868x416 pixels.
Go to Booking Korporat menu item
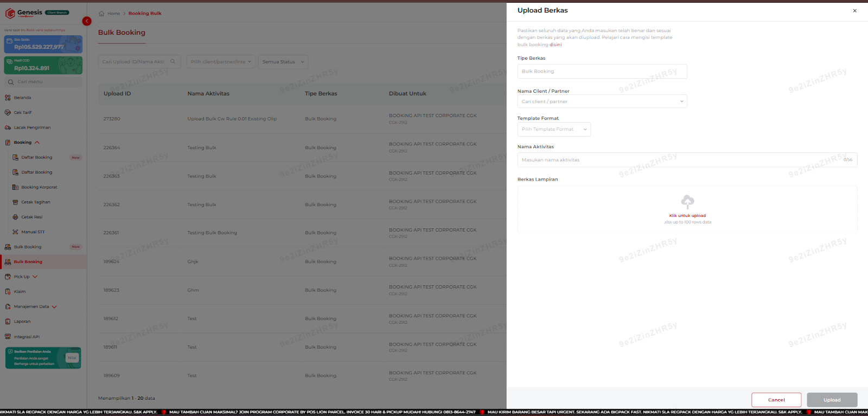click(x=39, y=187)
